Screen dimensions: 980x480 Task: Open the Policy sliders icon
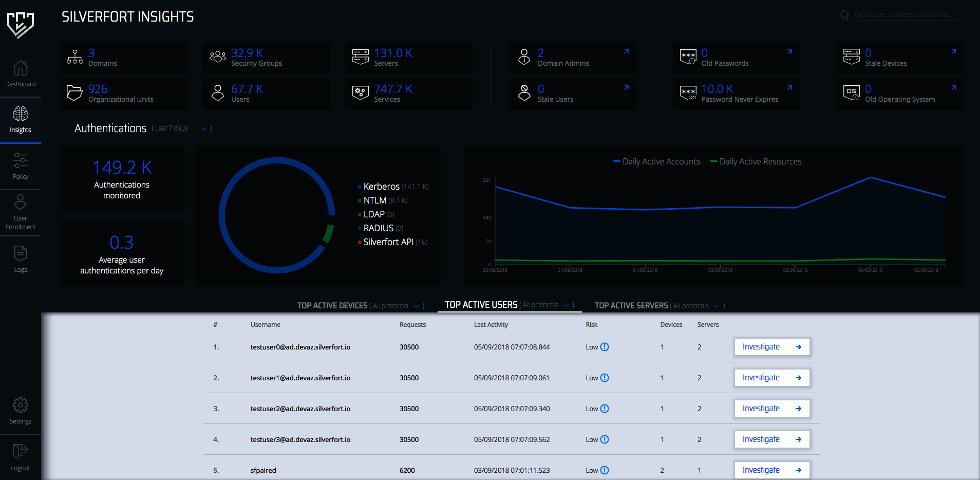coord(21,160)
